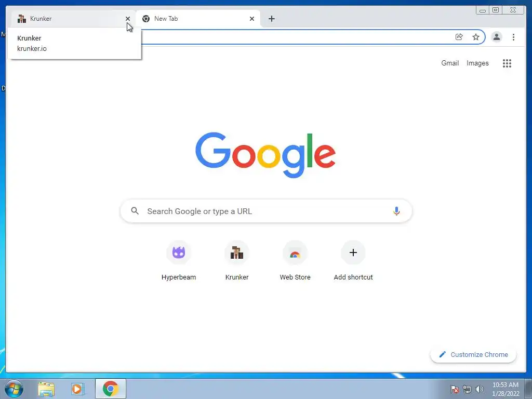Open the Krunker shortcut tile

pyautogui.click(x=237, y=261)
